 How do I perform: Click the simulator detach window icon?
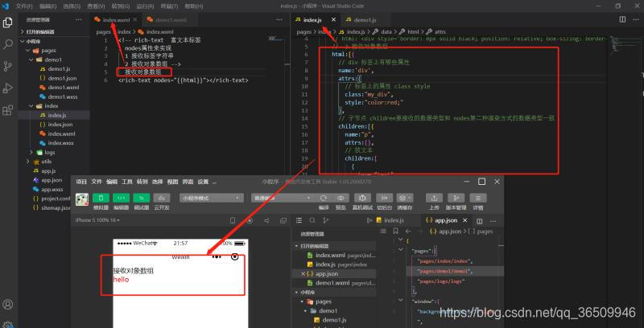tap(283, 220)
